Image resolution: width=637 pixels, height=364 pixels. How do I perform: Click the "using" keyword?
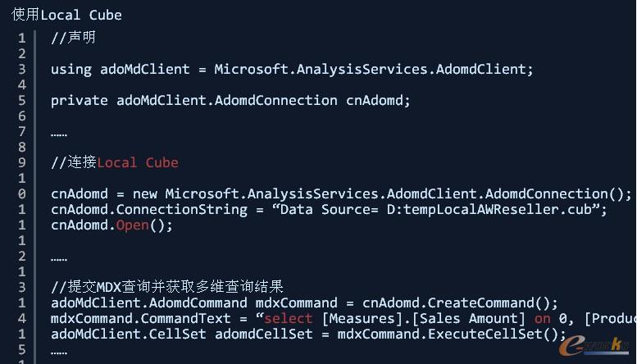tap(71, 69)
